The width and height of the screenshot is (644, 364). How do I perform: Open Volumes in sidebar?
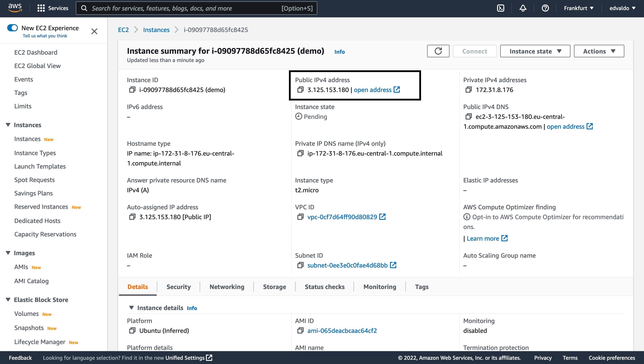pos(27,314)
